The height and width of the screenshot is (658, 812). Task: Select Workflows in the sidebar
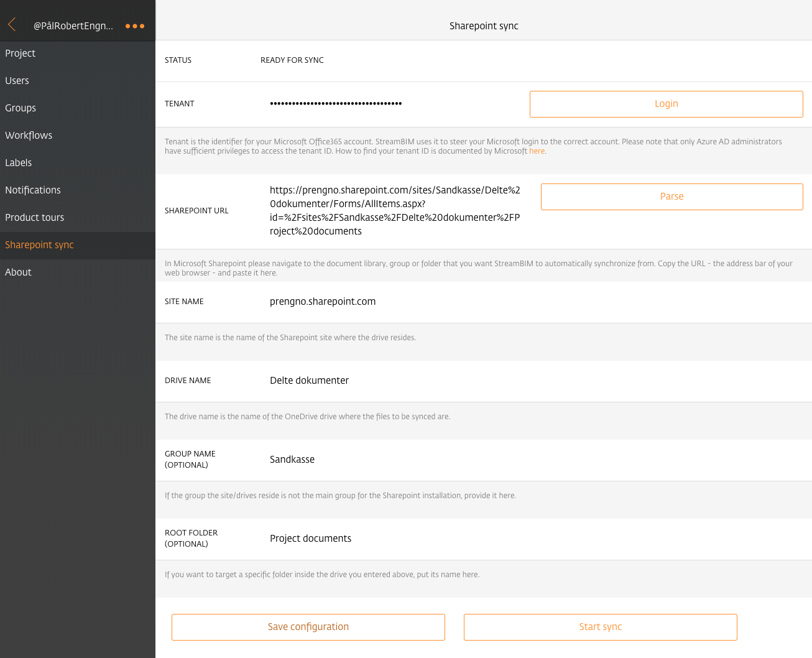click(78, 136)
